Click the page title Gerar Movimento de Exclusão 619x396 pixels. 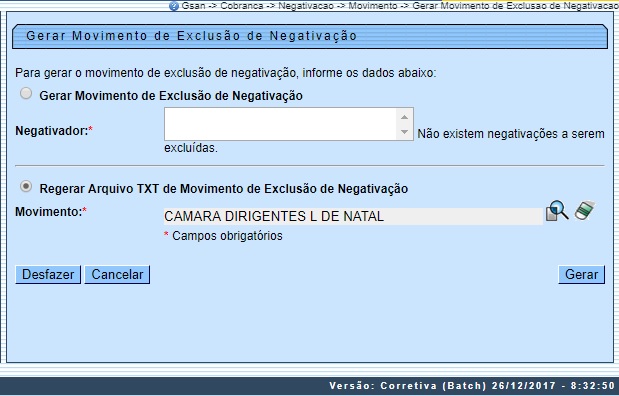coord(191,36)
